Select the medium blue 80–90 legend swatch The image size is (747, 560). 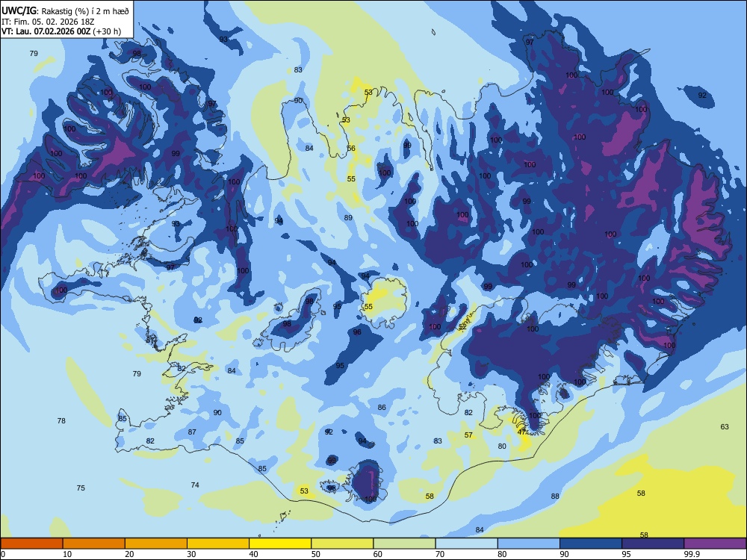529,544
